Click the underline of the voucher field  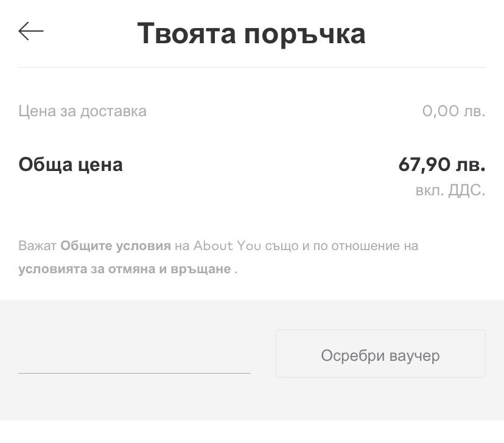[x=134, y=372]
